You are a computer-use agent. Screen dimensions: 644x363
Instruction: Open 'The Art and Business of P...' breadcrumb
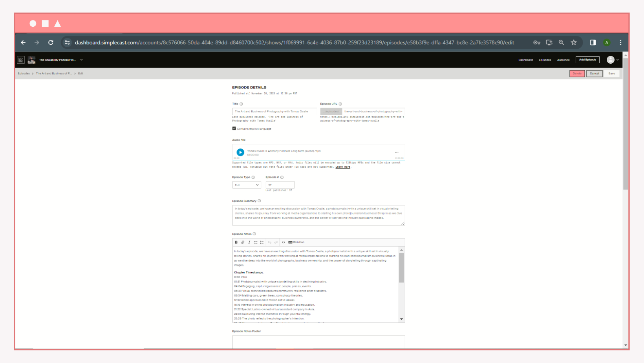54,73
